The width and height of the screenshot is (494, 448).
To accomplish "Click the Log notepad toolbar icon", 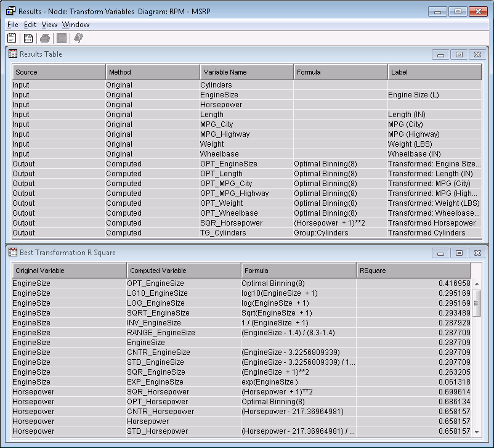I will click(12, 38).
